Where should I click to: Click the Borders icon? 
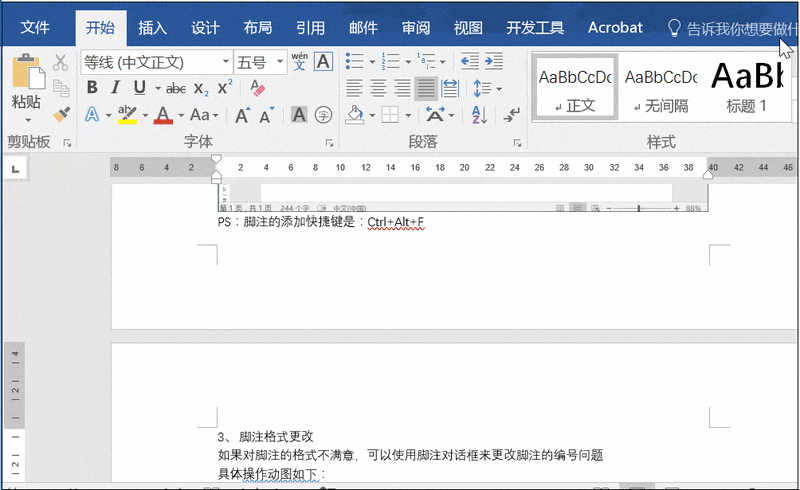tap(390, 115)
